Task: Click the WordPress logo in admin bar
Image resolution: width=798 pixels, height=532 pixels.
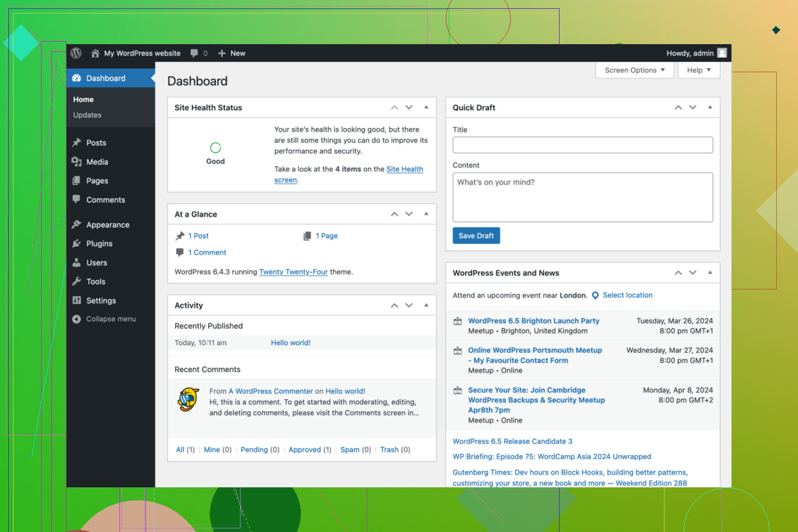Action: pos(76,53)
